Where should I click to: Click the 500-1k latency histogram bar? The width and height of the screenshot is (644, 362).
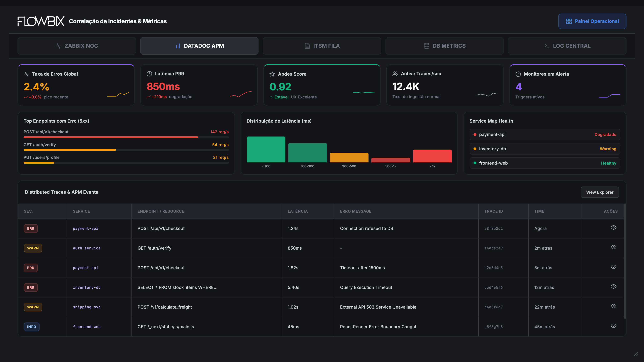pyautogui.click(x=391, y=160)
